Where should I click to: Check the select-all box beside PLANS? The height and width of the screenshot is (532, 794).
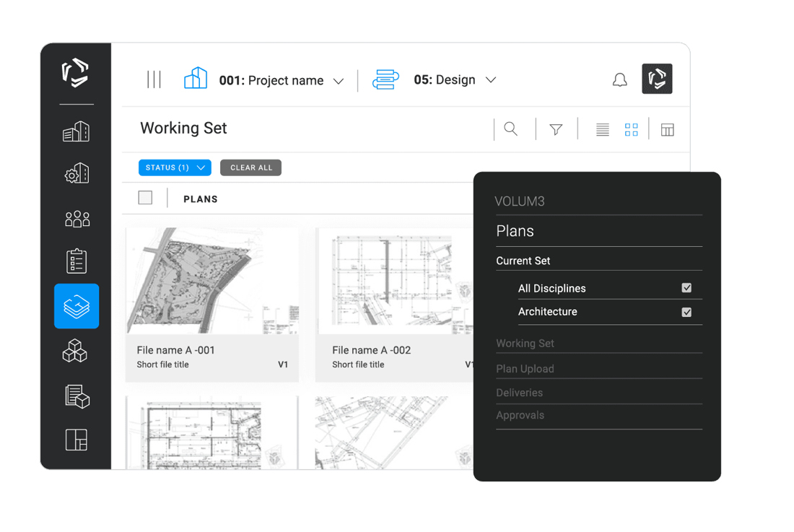145,198
